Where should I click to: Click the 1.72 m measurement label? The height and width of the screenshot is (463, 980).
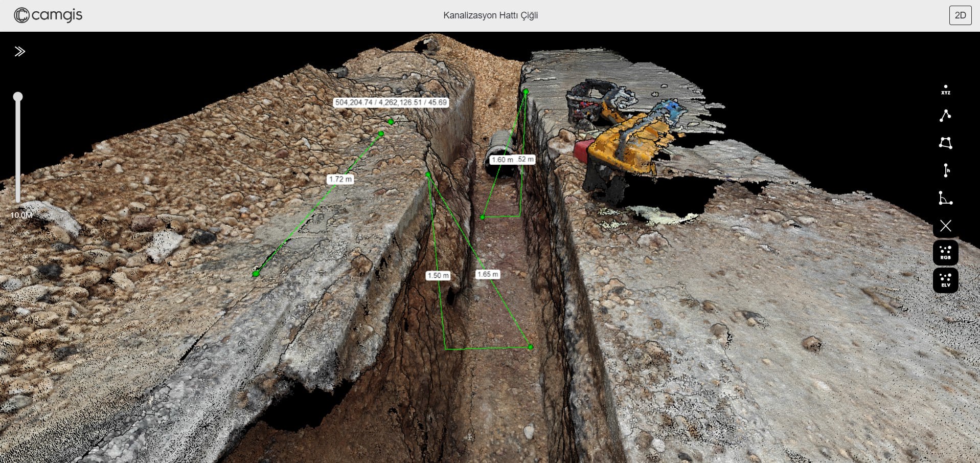(x=340, y=179)
